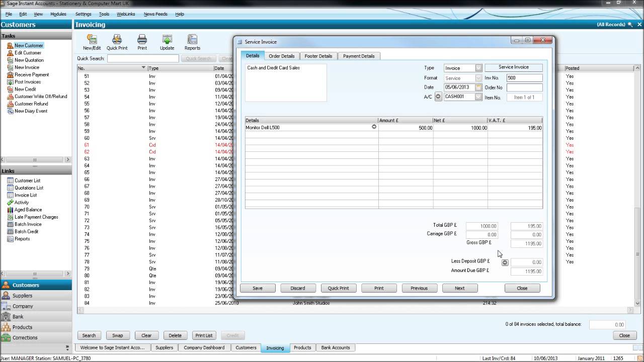The image size is (644, 362).
Task: Open the WebLinks menu
Action: pyautogui.click(x=126, y=14)
